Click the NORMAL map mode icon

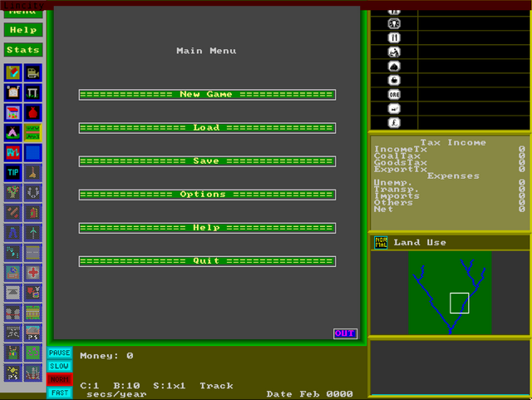381,243
